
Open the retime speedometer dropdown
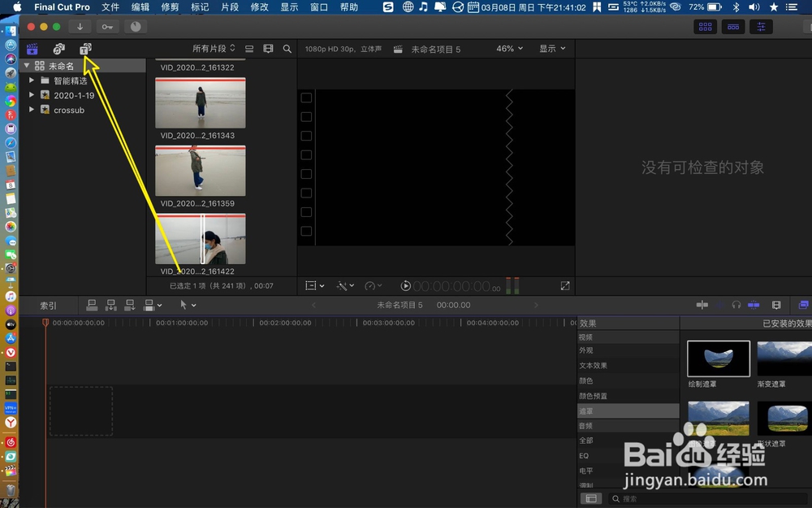tap(374, 285)
